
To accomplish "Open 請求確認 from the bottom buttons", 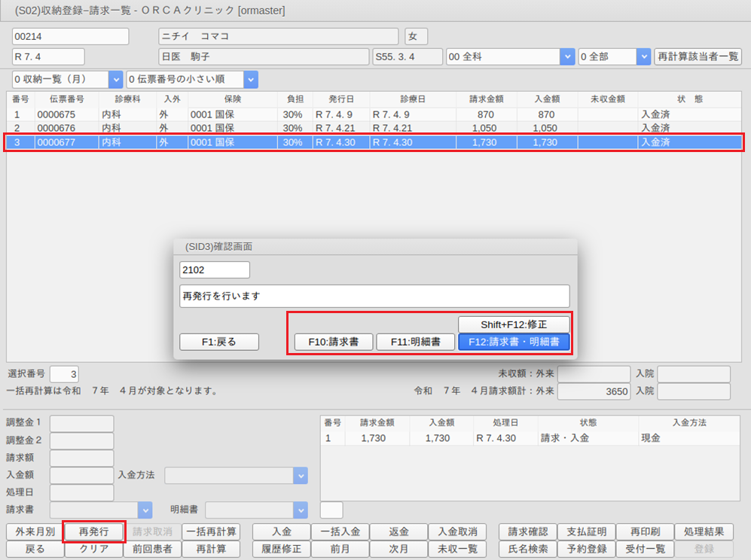I will [x=527, y=531].
